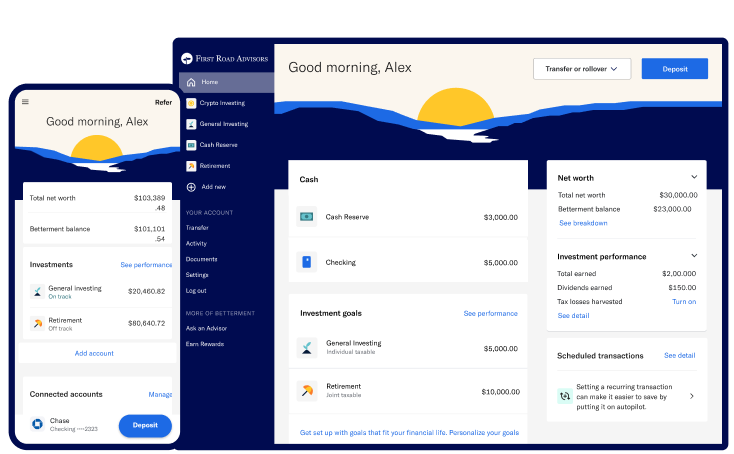The width and height of the screenshot is (734, 454).
Task: Open the General Investing goal row
Action: tap(407, 348)
